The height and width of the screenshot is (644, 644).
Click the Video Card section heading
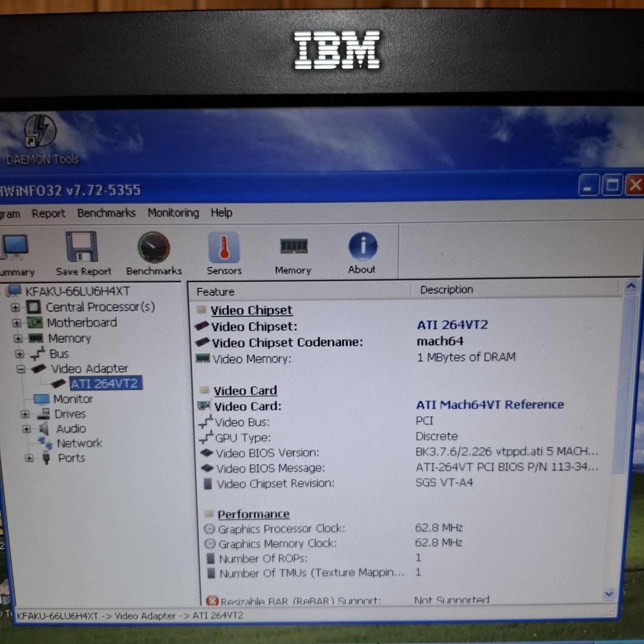[245, 391]
